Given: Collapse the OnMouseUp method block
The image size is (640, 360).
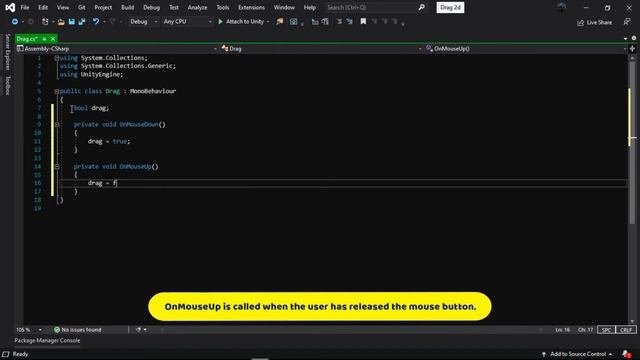Looking at the screenshot, I should click(x=57, y=167).
